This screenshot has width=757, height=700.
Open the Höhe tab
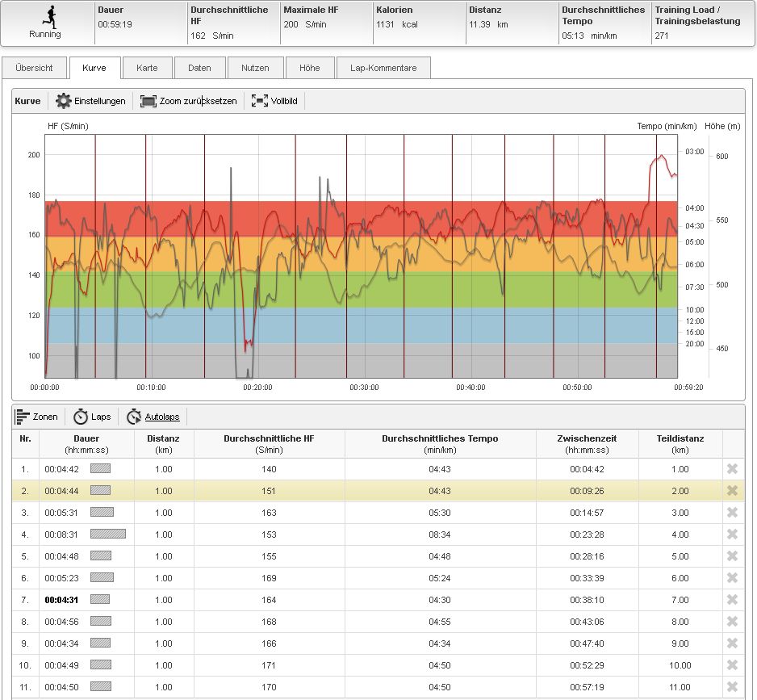pyautogui.click(x=309, y=69)
